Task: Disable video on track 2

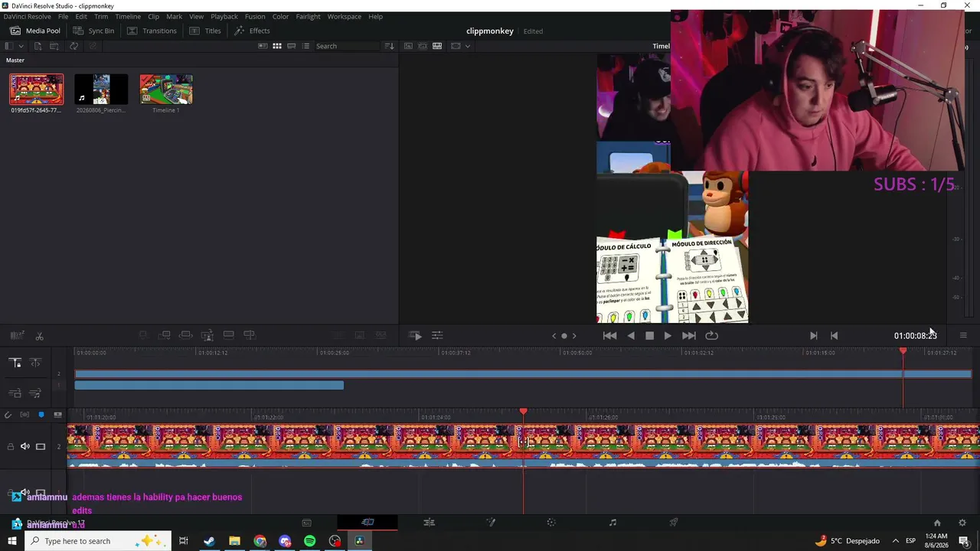Action: click(x=41, y=446)
